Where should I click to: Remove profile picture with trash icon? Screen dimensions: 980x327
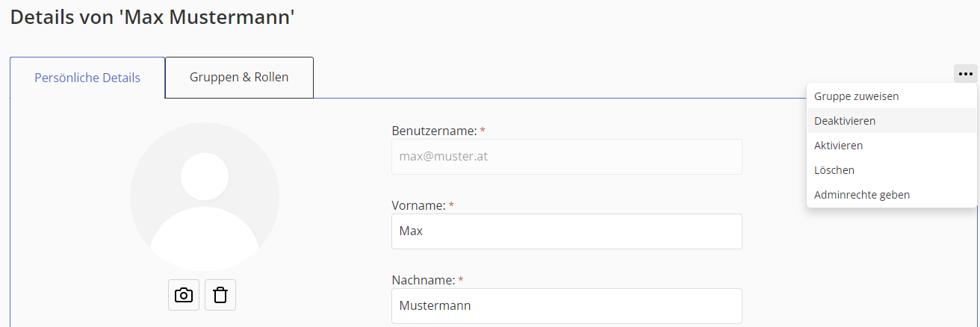click(220, 295)
